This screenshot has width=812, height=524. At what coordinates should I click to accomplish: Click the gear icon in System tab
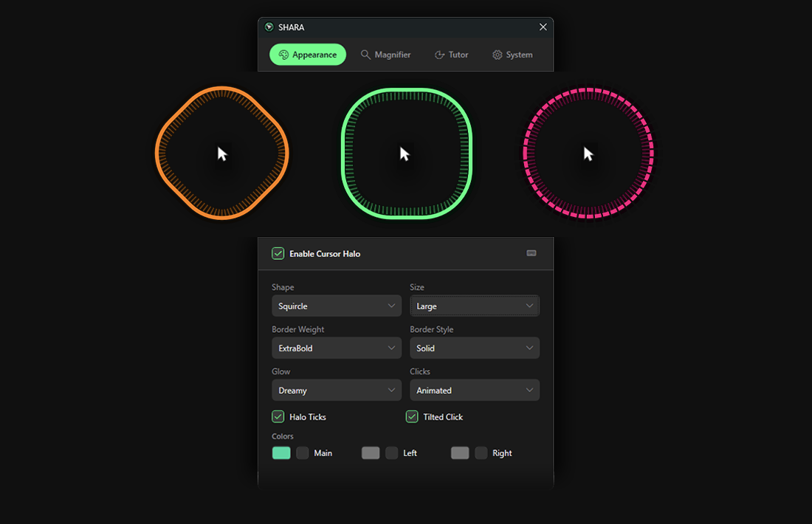(498, 55)
